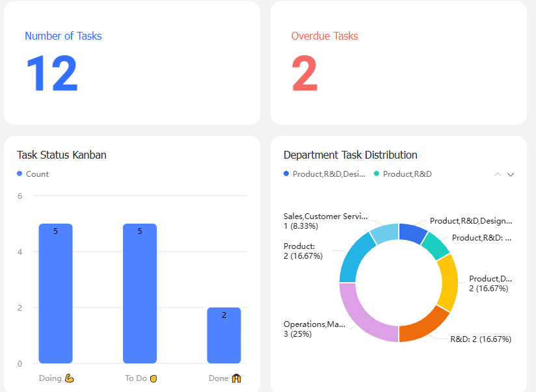Go to previous legend page with up chevron
The width and height of the screenshot is (536, 392).
click(498, 174)
